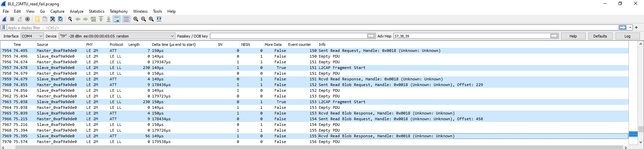
Task: Toggle packet colorize rules button
Action: click(126, 19)
